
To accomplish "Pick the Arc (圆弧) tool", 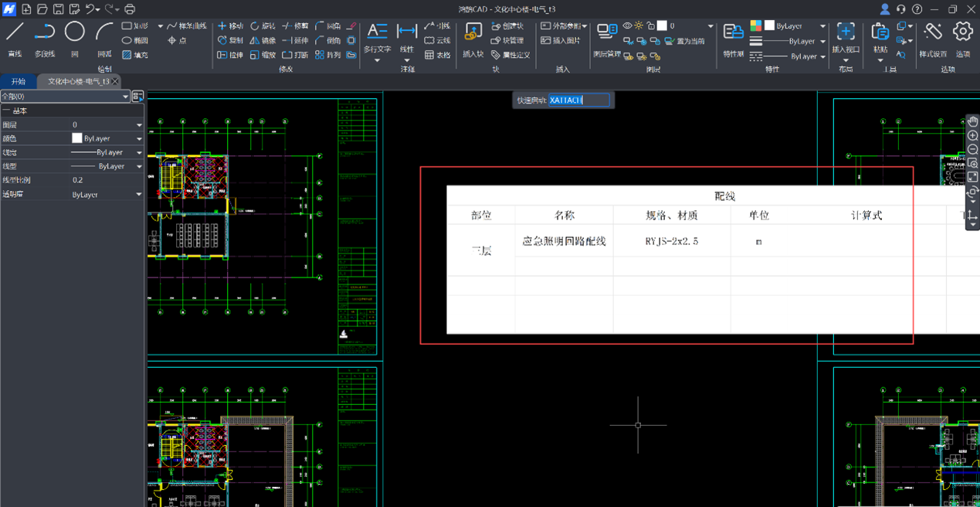I will [104, 38].
